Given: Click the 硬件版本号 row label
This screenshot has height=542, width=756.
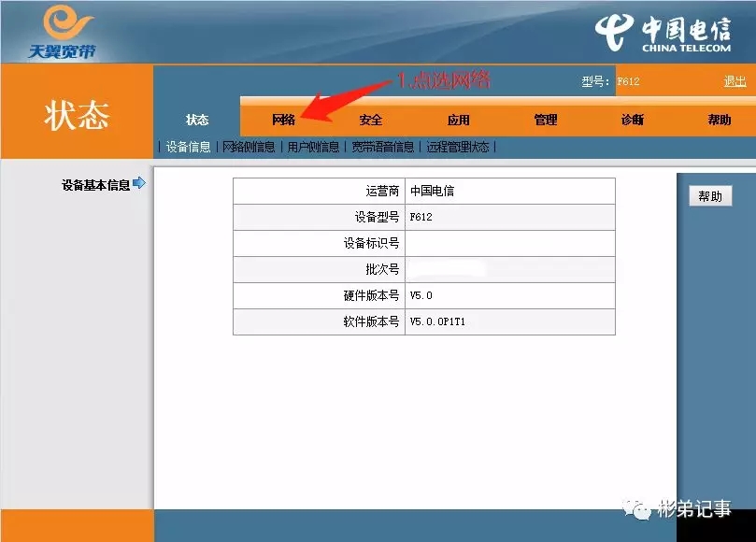Looking at the screenshot, I should [x=371, y=295].
